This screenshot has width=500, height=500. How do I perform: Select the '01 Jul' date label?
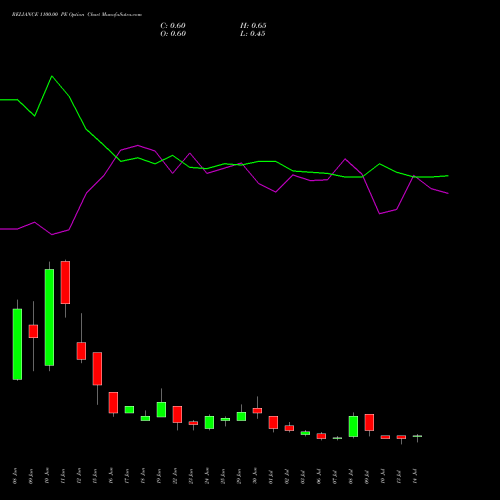[271, 476]
